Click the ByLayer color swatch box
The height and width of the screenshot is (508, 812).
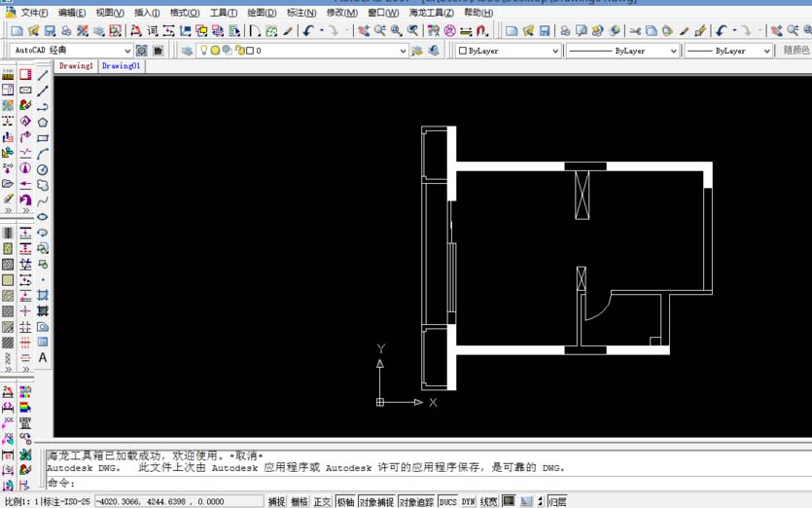coord(463,51)
